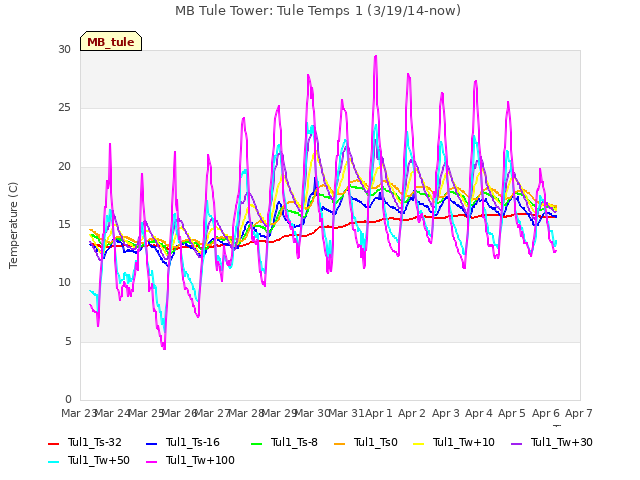Select the Tul1_Ts-32 legend label
This screenshot has width=640, height=480.
pos(95,442)
